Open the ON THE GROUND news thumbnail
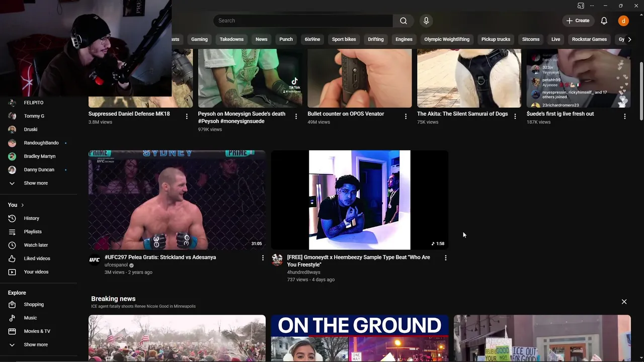 (x=360, y=338)
